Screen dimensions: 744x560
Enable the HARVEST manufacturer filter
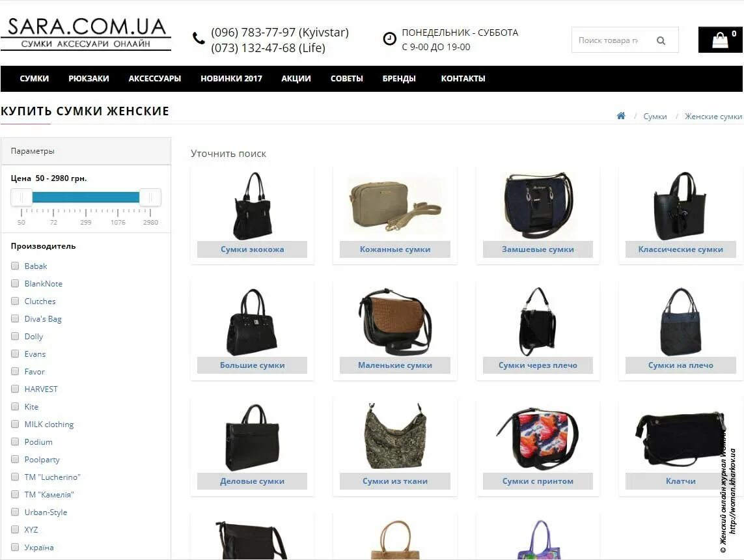click(15, 389)
